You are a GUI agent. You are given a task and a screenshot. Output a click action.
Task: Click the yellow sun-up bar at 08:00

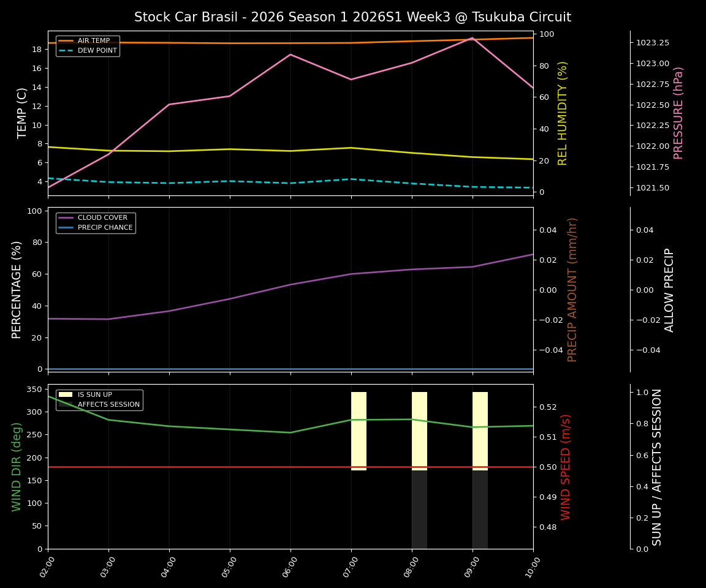(x=419, y=429)
